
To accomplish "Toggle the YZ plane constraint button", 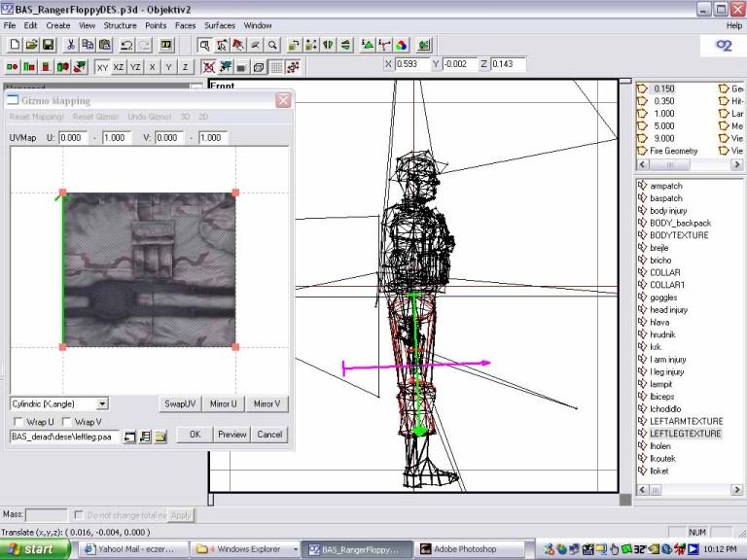I will pos(135,66).
